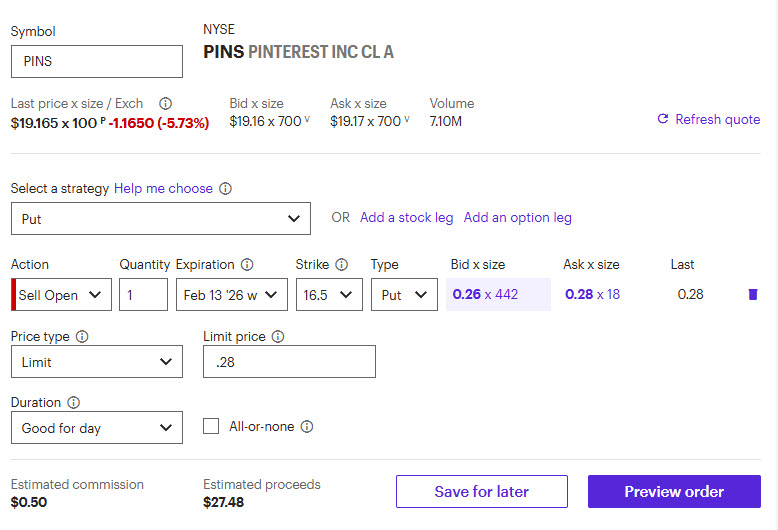Image resolution: width=778 pixels, height=530 pixels.
Task: Enable the All-or-none checkbox
Action: [211, 426]
